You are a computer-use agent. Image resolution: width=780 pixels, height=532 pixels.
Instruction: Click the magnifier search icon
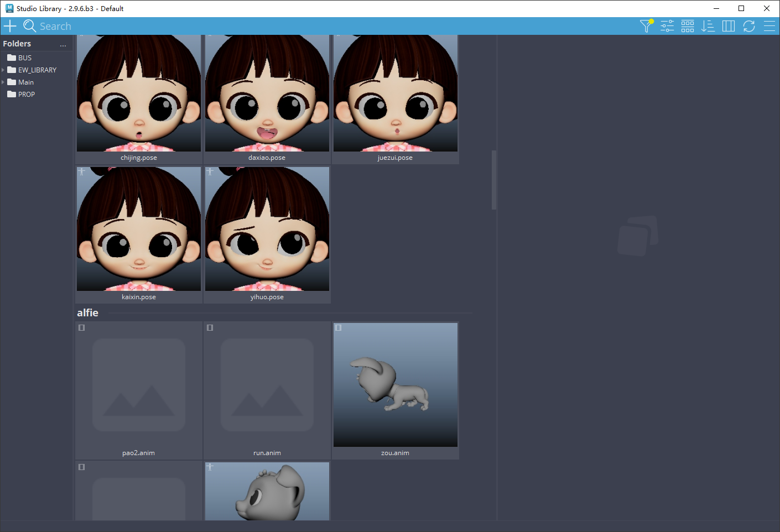(30, 26)
